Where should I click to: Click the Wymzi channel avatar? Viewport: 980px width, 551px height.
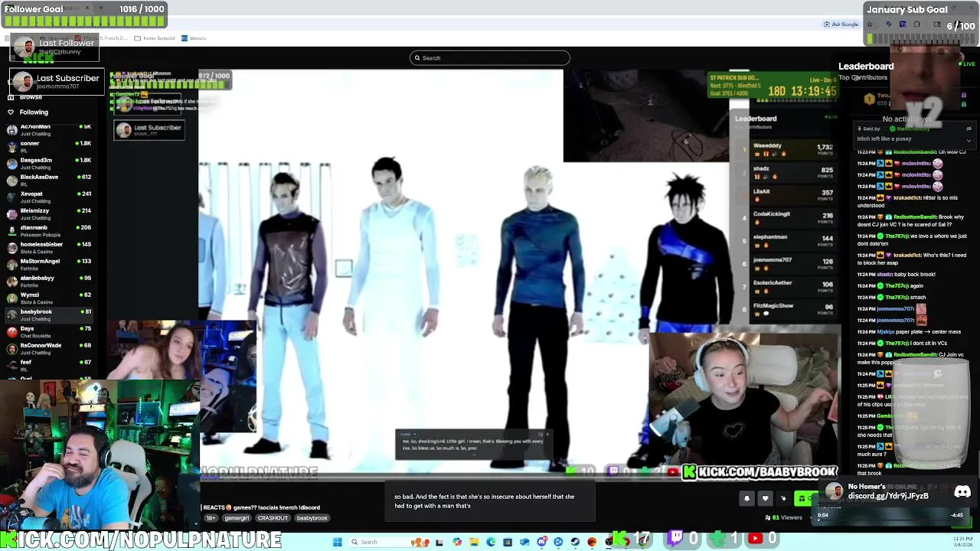(11, 298)
